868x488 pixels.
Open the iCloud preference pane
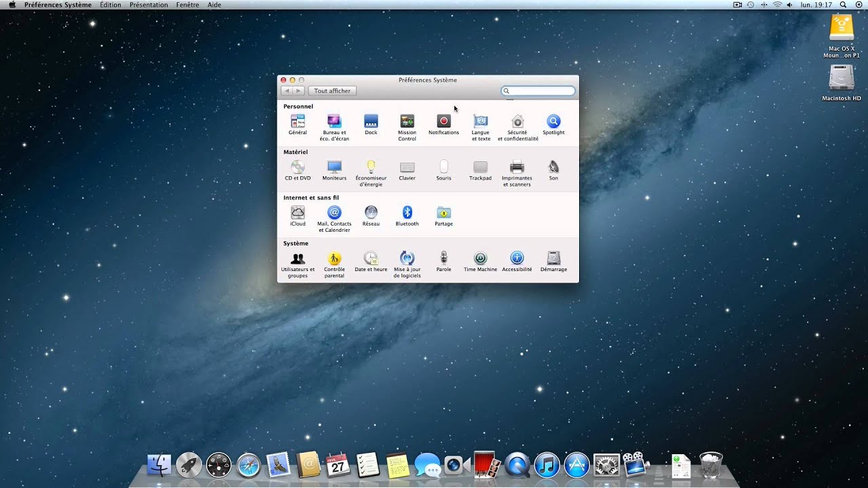(x=298, y=216)
